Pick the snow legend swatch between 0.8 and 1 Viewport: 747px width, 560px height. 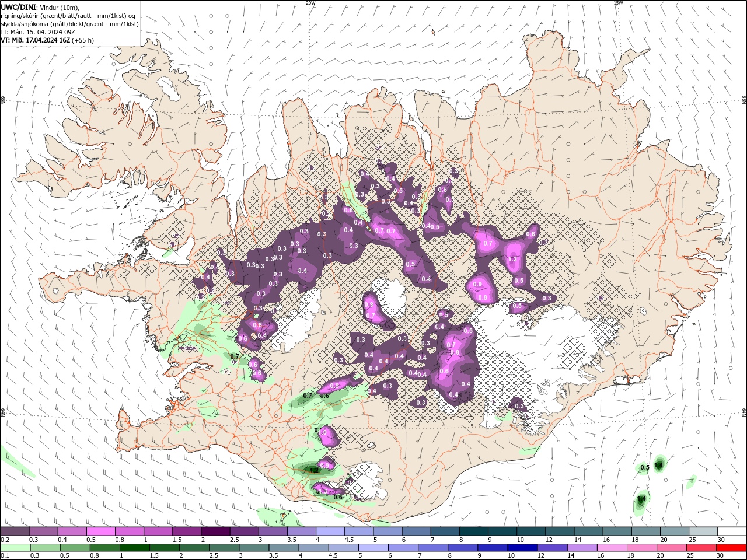coord(130,531)
